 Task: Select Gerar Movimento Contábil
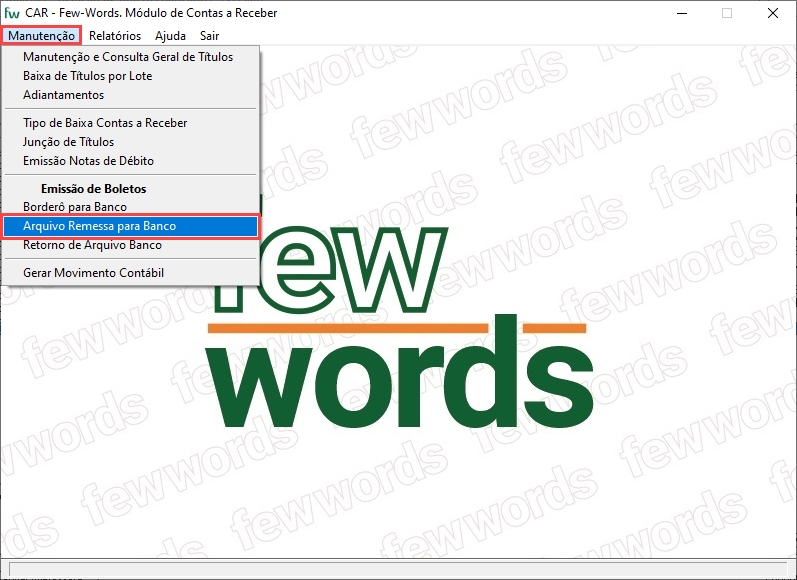click(131, 273)
